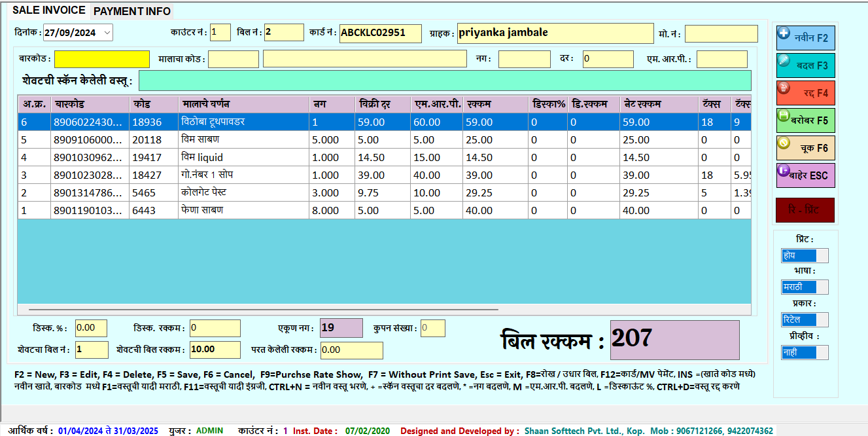The width and height of the screenshot is (868, 436).
Task: Open the दिनांक date dropdown arrow
Action: (x=107, y=33)
